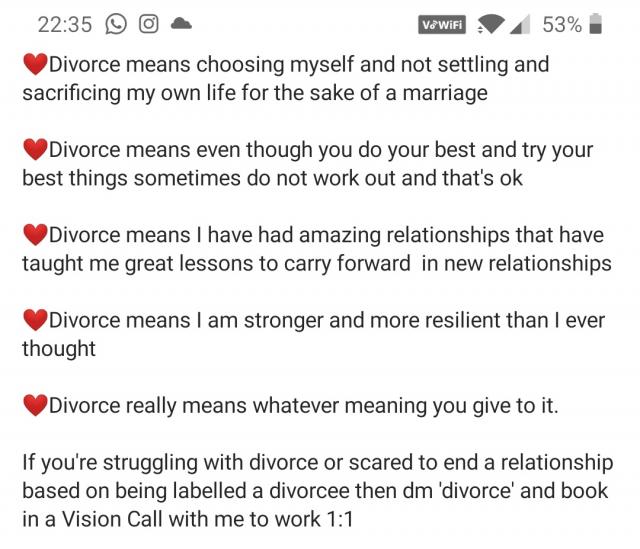
Task: Tap 'sacrificing my own life' text line
Action: [x=255, y=93]
